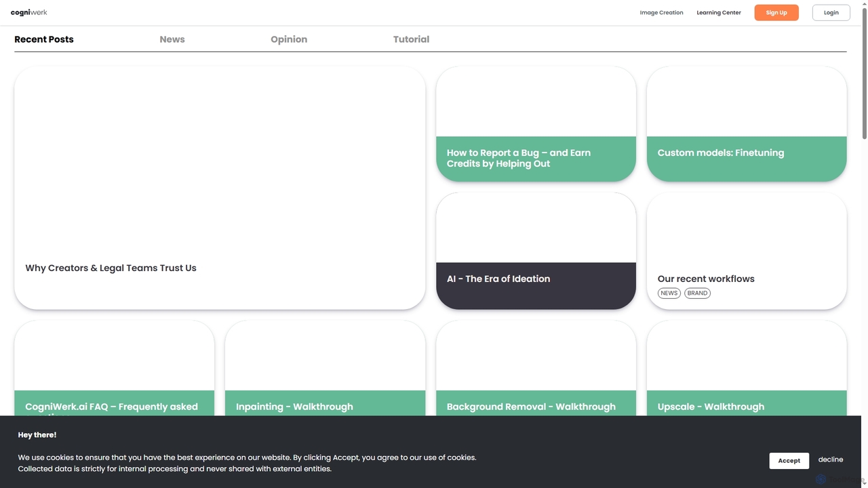The width and height of the screenshot is (868, 488).
Task: Open the Learning Center link
Action: click(x=719, y=12)
